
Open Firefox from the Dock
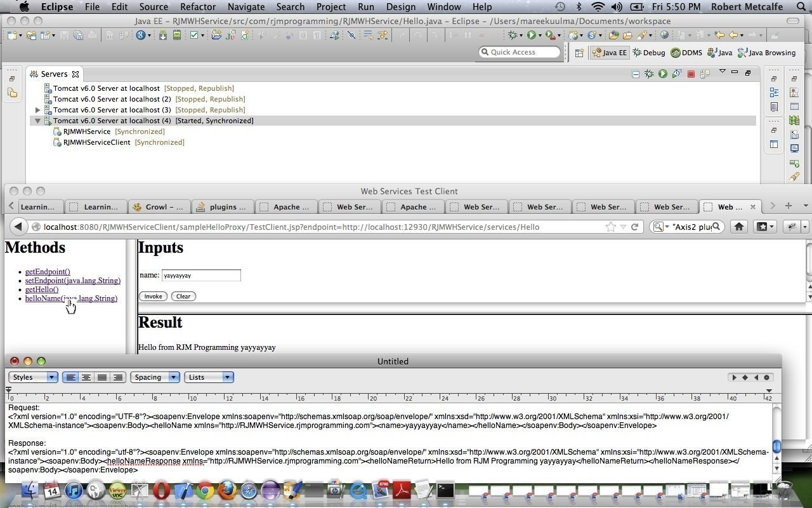(x=227, y=490)
